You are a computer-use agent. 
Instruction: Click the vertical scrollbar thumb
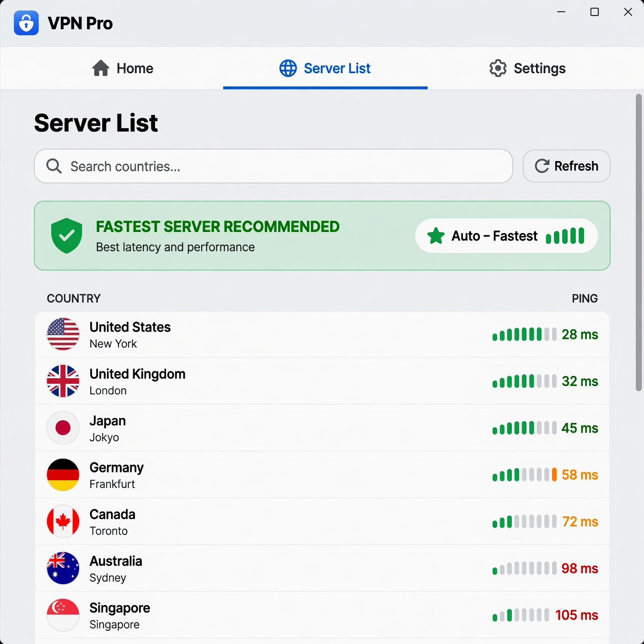pos(639,242)
